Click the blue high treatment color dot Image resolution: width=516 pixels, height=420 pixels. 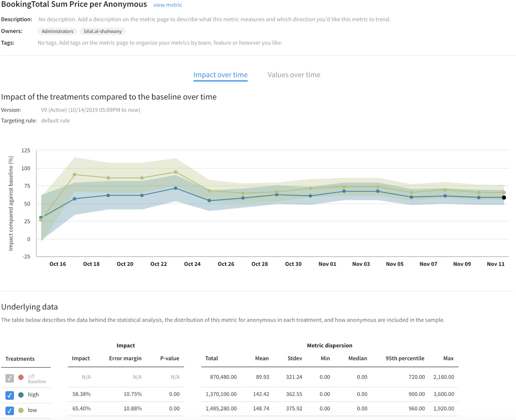coord(21,395)
